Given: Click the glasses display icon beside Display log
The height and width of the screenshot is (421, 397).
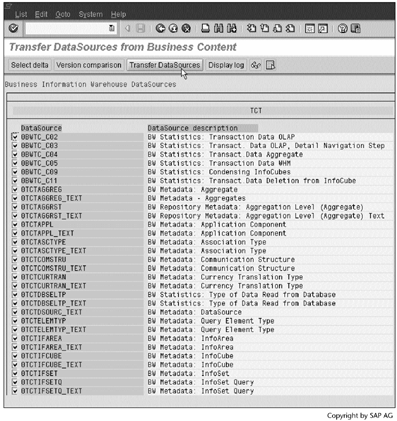Looking at the screenshot, I should point(256,65).
